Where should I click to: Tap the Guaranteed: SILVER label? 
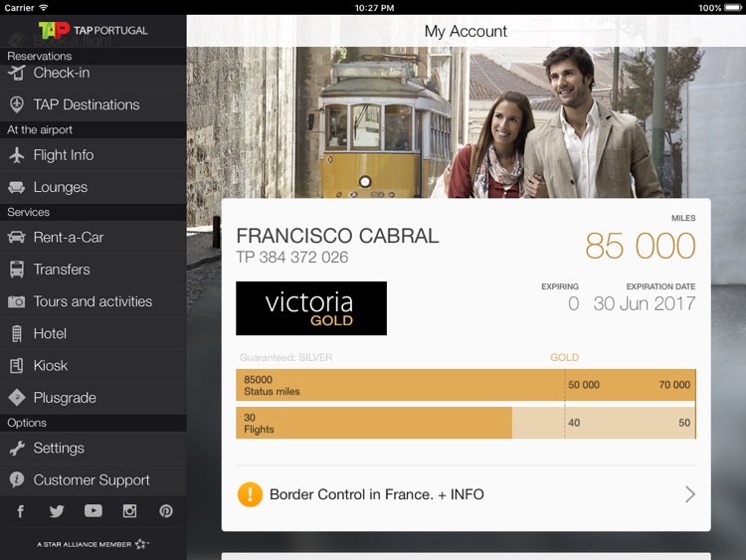285,357
